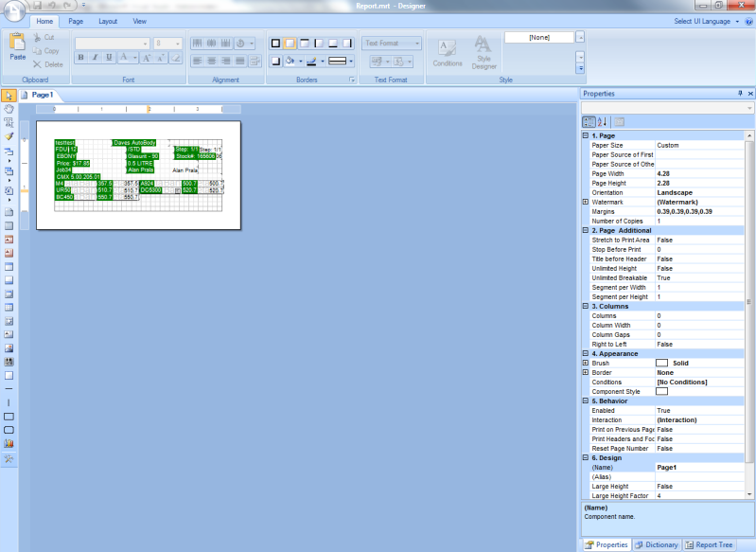Switch properties to categorized view icon

(x=589, y=122)
